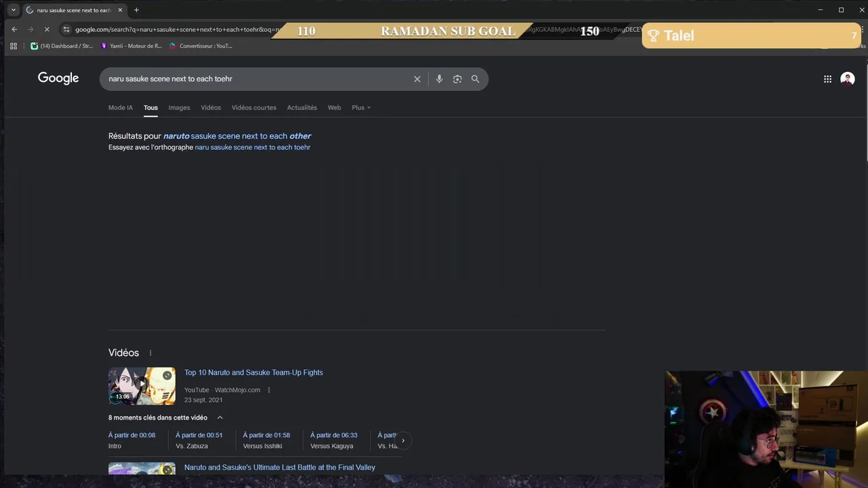Switch to the Vidéos tab

(211, 108)
